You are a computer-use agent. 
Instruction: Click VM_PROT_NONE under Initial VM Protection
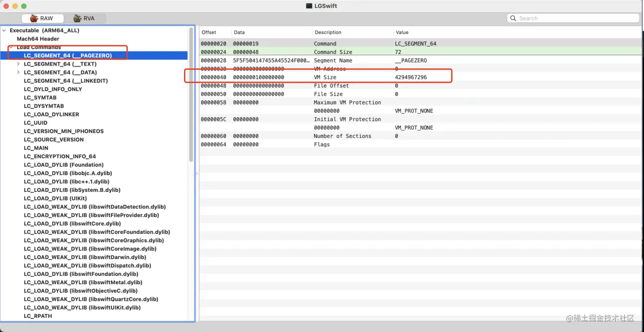[x=414, y=128]
